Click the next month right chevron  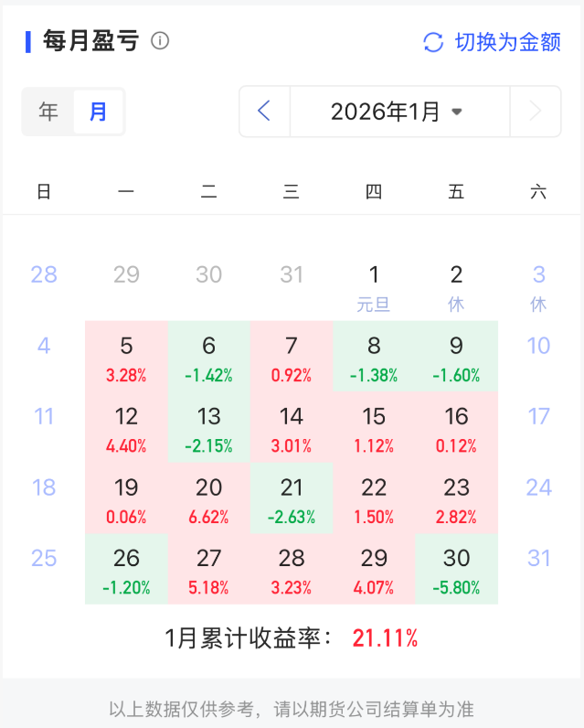point(535,112)
